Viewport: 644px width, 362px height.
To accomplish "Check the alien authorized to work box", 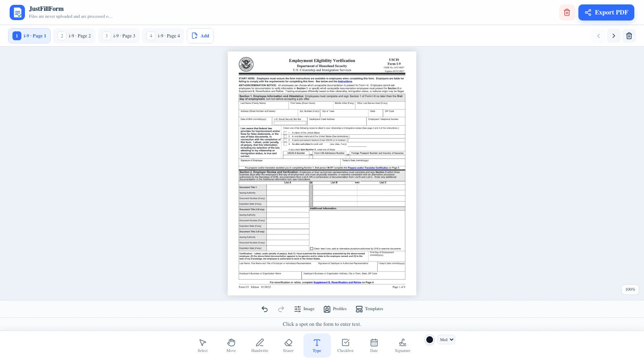I will [x=285, y=144].
